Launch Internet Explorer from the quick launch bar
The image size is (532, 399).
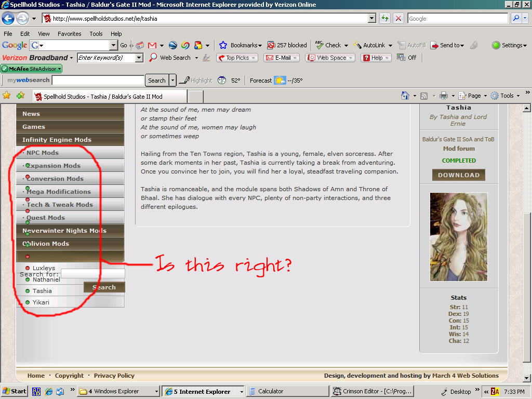49,392
